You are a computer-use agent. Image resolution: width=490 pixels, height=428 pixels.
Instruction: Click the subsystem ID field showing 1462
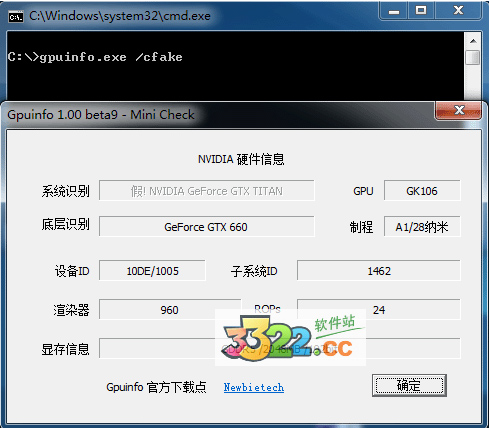click(x=379, y=271)
